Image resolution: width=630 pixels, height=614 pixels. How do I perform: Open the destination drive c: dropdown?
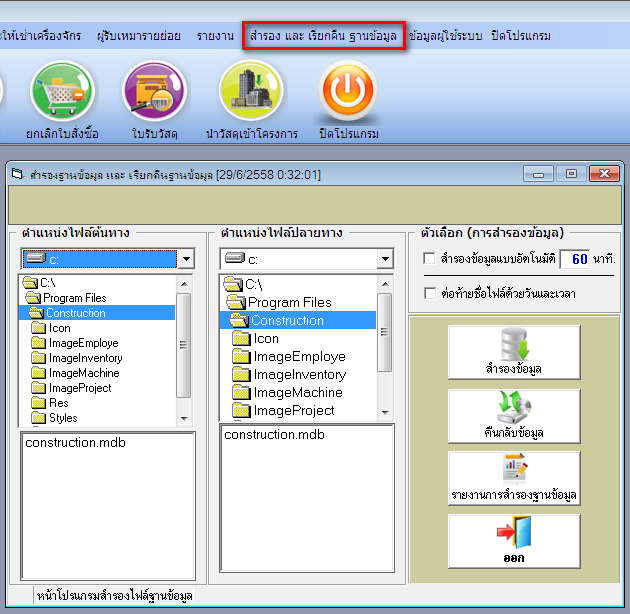coord(385,259)
